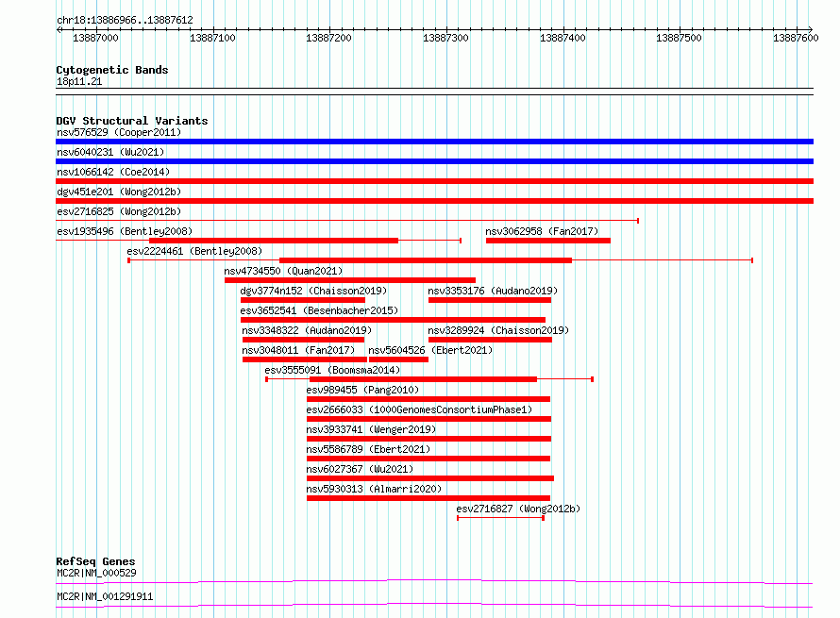Click the red bar under esv3652541
Viewport: 840px width, 618px height.
click(393, 320)
